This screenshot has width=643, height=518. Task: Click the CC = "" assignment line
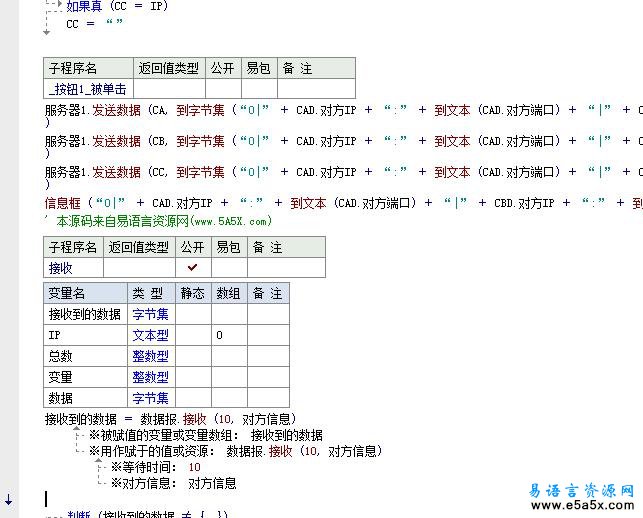(94, 23)
